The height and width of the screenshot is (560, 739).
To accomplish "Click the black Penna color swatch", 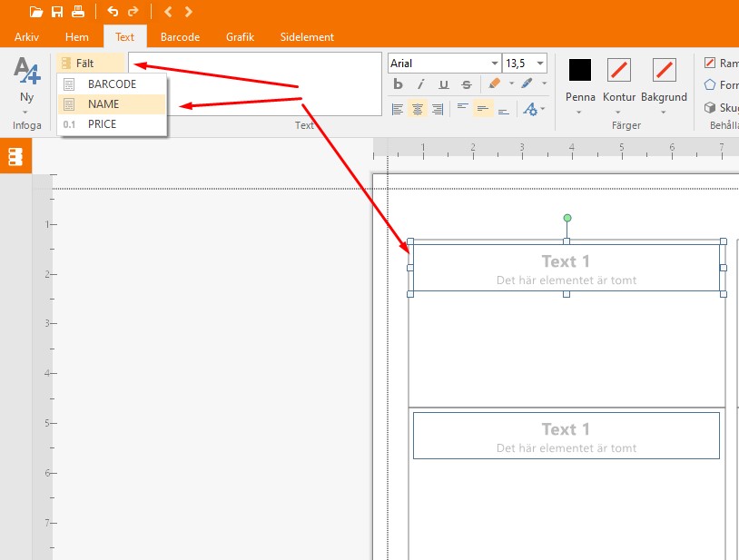I will point(580,70).
